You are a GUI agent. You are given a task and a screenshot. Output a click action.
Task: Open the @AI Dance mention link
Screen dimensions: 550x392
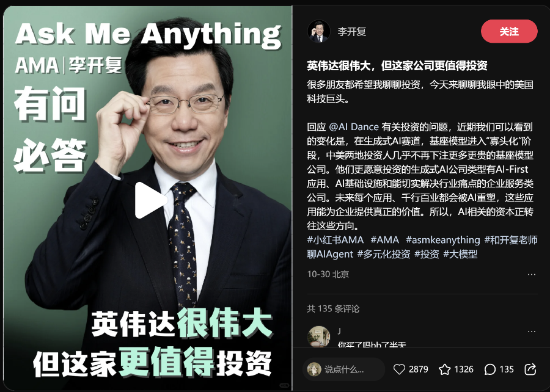point(354,127)
